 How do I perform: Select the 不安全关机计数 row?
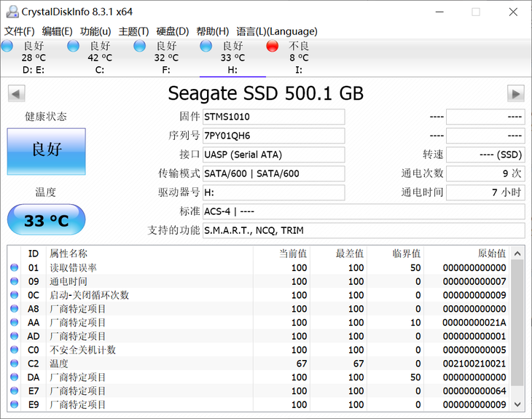[x=259, y=350]
